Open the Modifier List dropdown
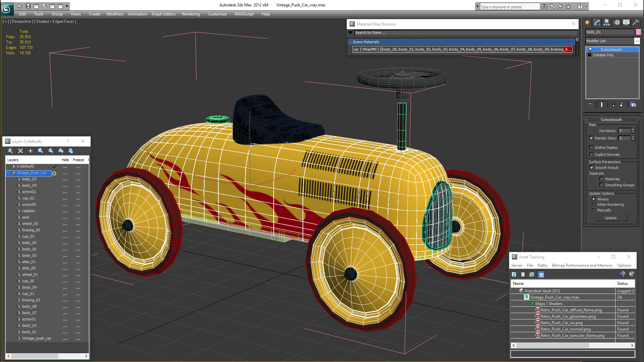Viewport: 644px width, 362px height. tap(637, 41)
